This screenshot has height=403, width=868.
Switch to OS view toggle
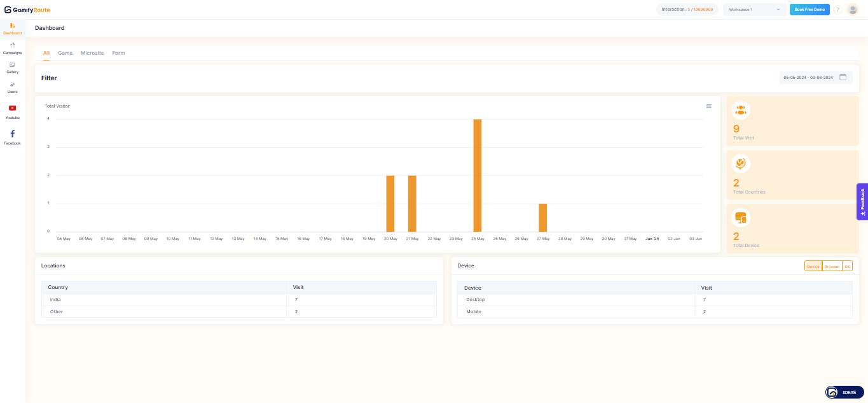click(x=847, y=266)
